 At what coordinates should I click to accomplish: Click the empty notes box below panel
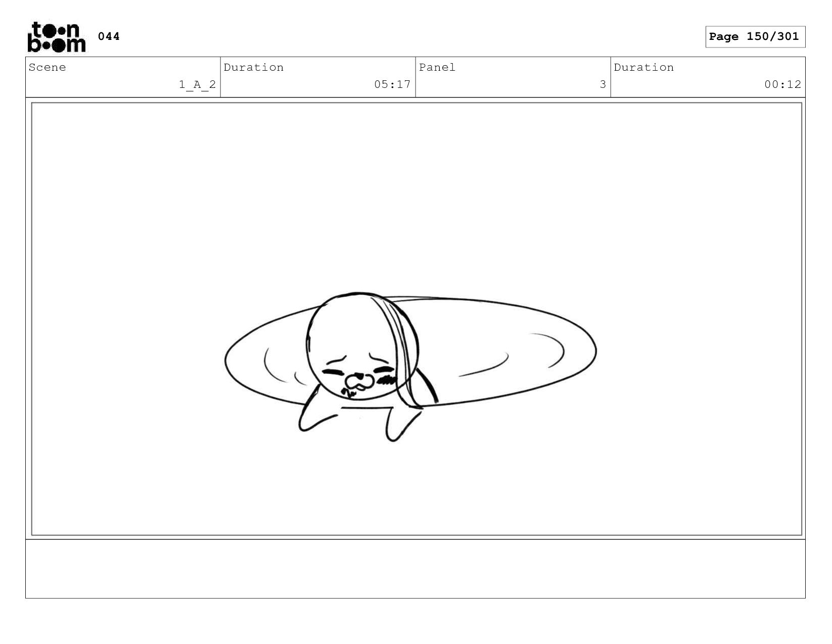(x=415, y=569)
